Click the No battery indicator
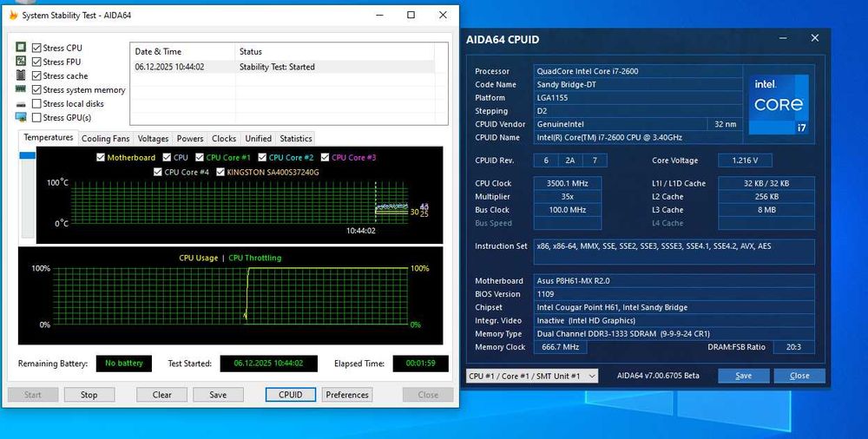The height and width of the screenshot is (439, 868). click(x=124, y=364)
